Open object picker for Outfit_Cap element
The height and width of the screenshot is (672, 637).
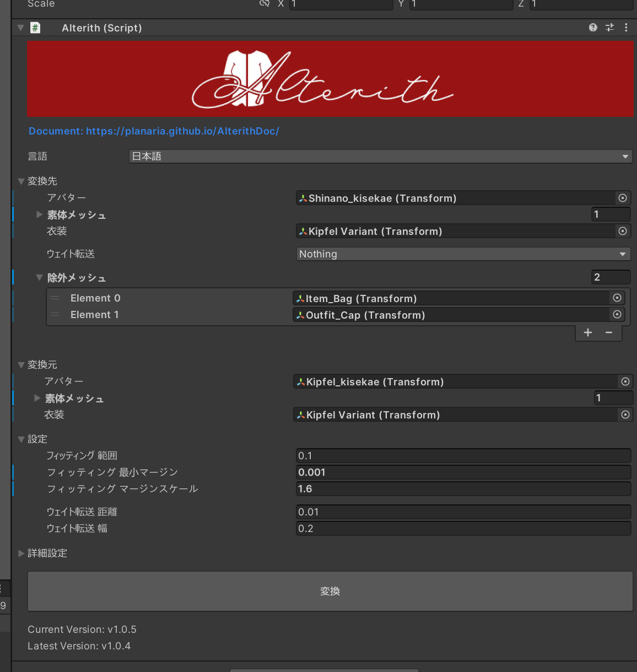617,314
